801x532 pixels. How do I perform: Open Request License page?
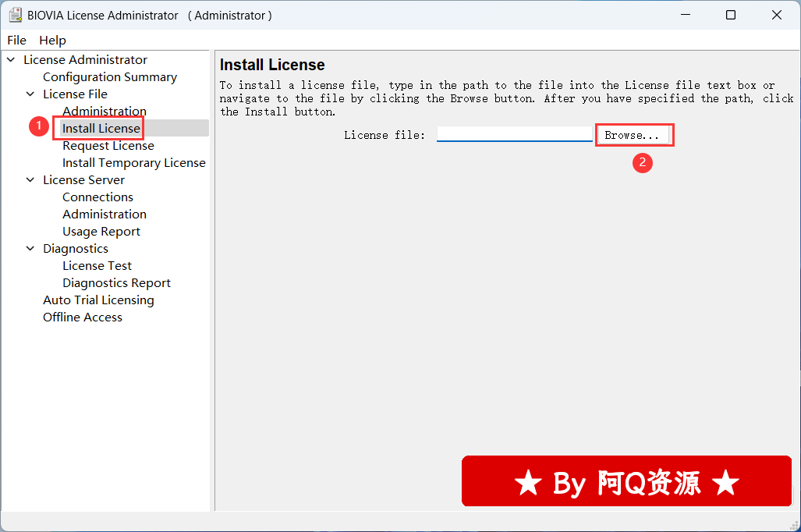(108, 146)
